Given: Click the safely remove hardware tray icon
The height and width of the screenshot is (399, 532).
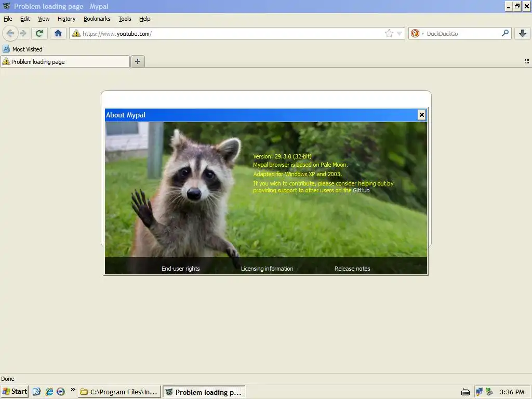Looking at the screenshot, I should [489, 392].
